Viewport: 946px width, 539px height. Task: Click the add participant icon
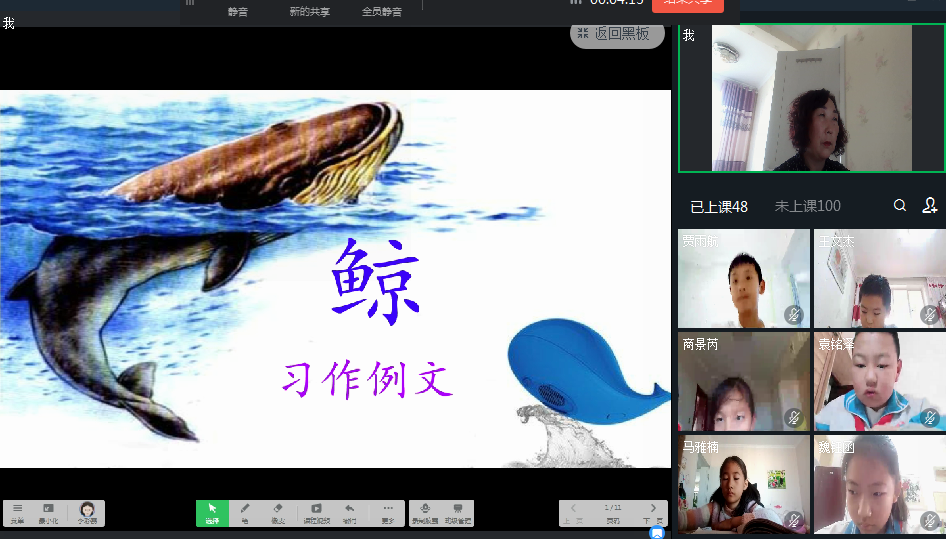[x=929, y=205]
